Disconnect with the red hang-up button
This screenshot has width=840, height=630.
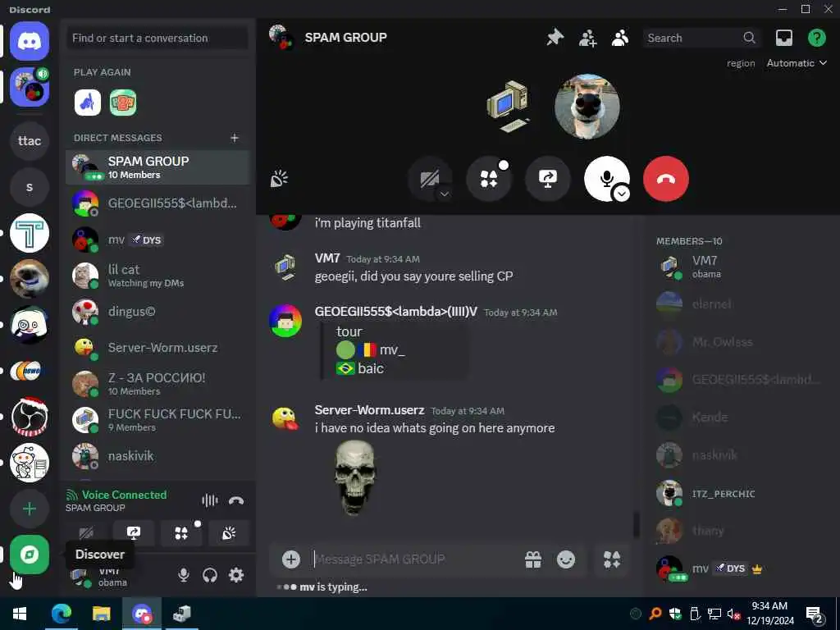point(666,179)
